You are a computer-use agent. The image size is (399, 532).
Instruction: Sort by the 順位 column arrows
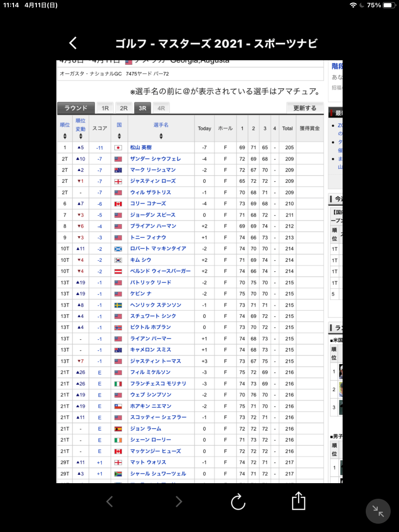point(65,136)
